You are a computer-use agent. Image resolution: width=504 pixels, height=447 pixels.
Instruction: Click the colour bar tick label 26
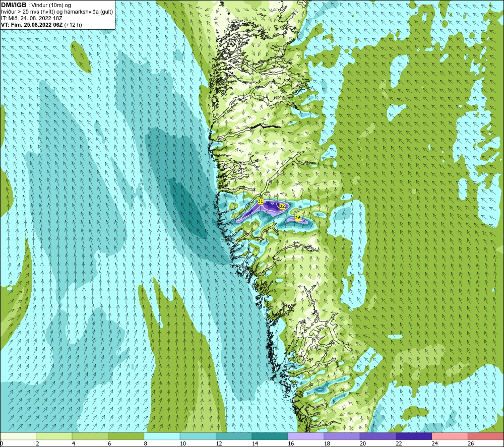(471, 443)
